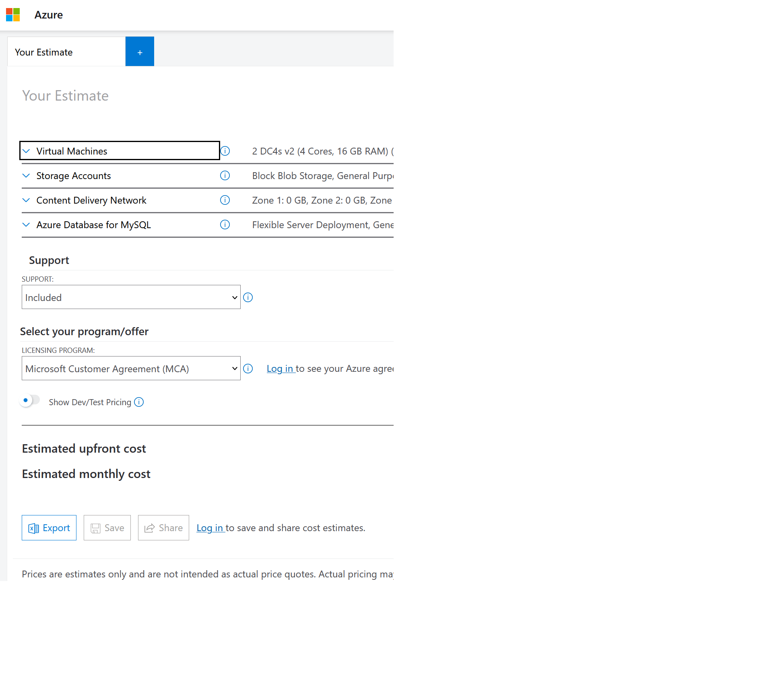
Task: Click the Estimated monthly cost label
Action: click(86, 474)
